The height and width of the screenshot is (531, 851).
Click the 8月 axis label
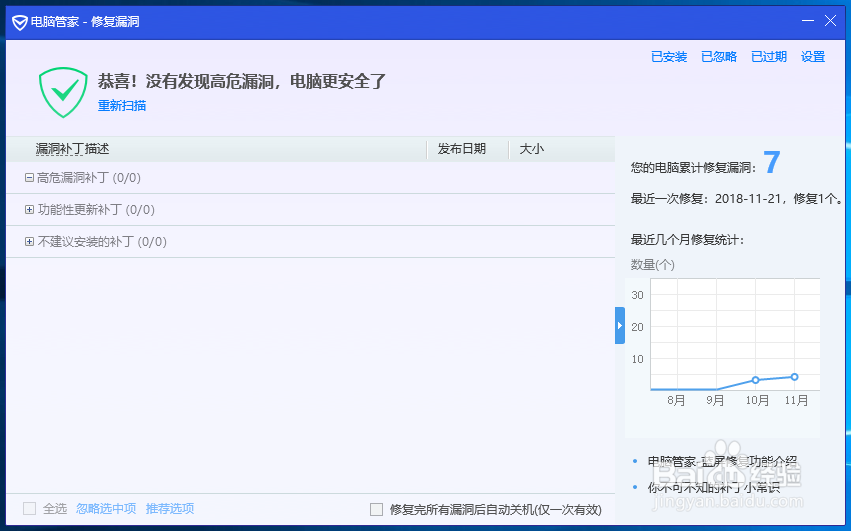point(676,401)
